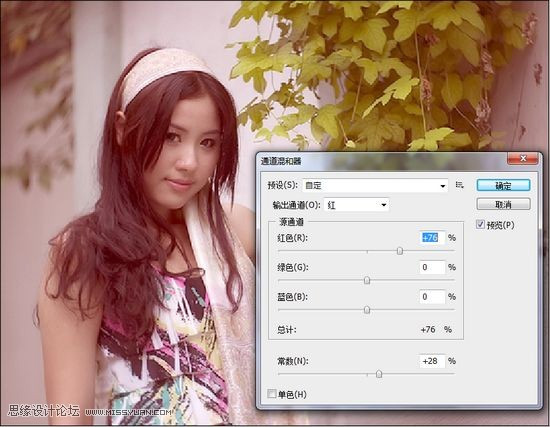Open the preset options menu icon
This screenshot has width=550, height=427.
(x=460, y=185)
